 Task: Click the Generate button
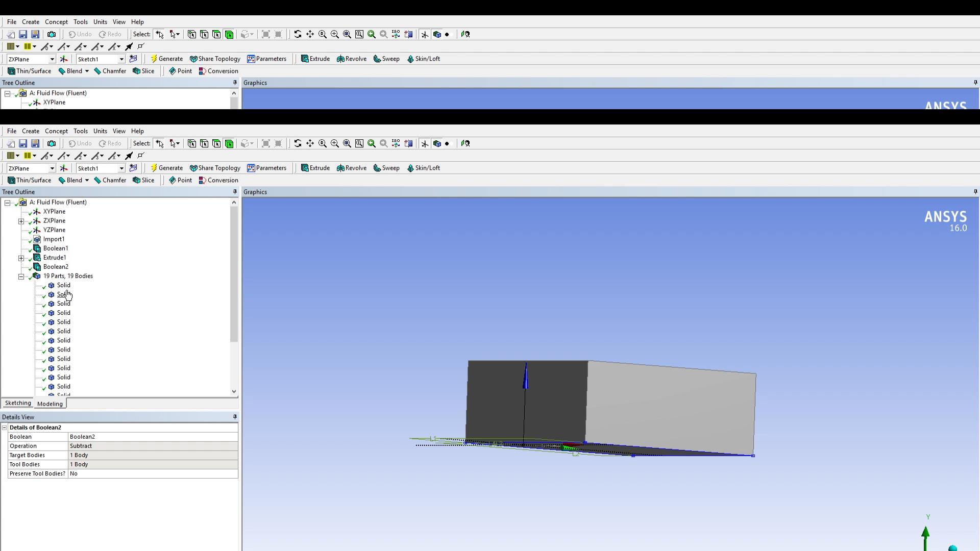point(166,168)
